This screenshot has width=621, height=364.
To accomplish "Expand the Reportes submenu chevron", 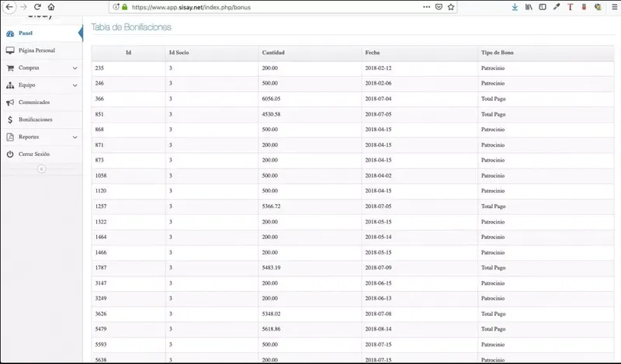I will [75, 137].
